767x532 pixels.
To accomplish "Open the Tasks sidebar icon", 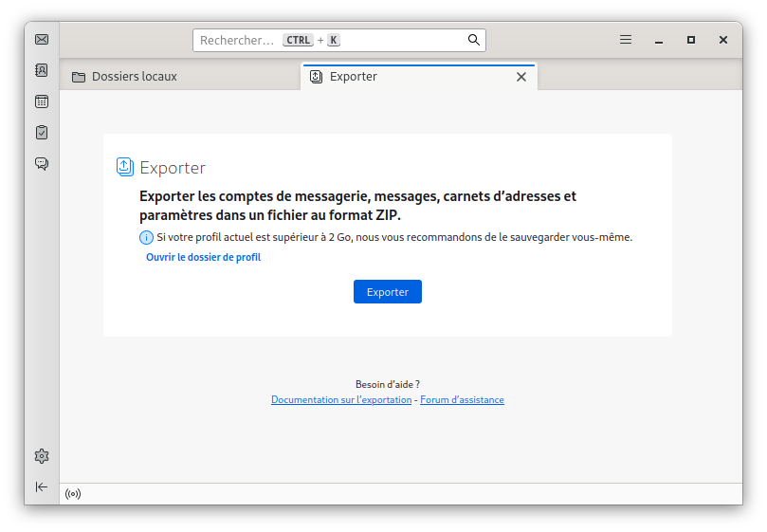I will (x=42, y=132).
